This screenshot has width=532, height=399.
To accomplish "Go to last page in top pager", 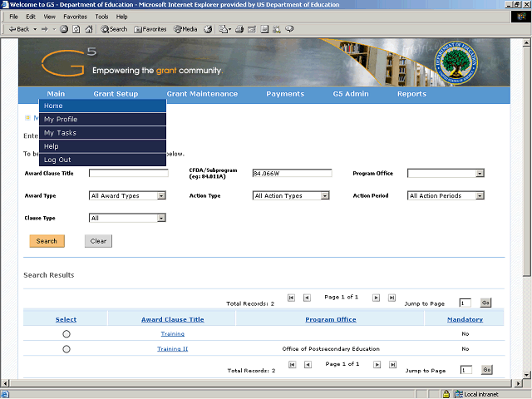I will tap(392, 298).
